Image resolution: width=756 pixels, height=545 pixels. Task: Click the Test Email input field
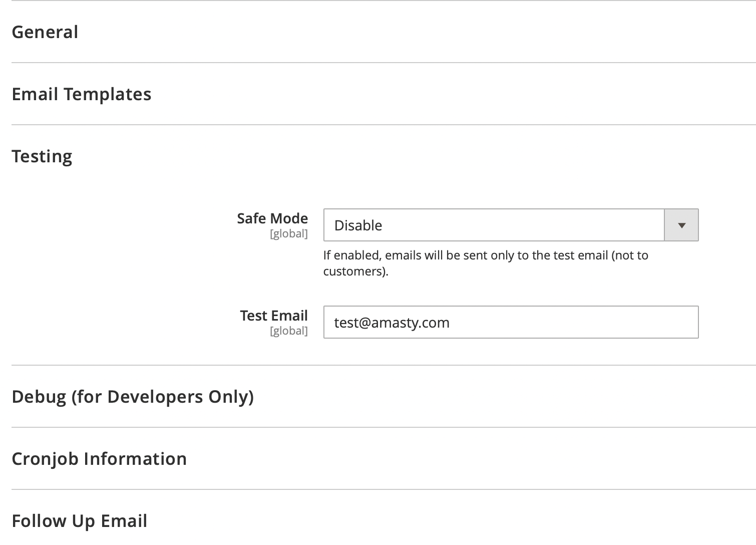[511, 322]
